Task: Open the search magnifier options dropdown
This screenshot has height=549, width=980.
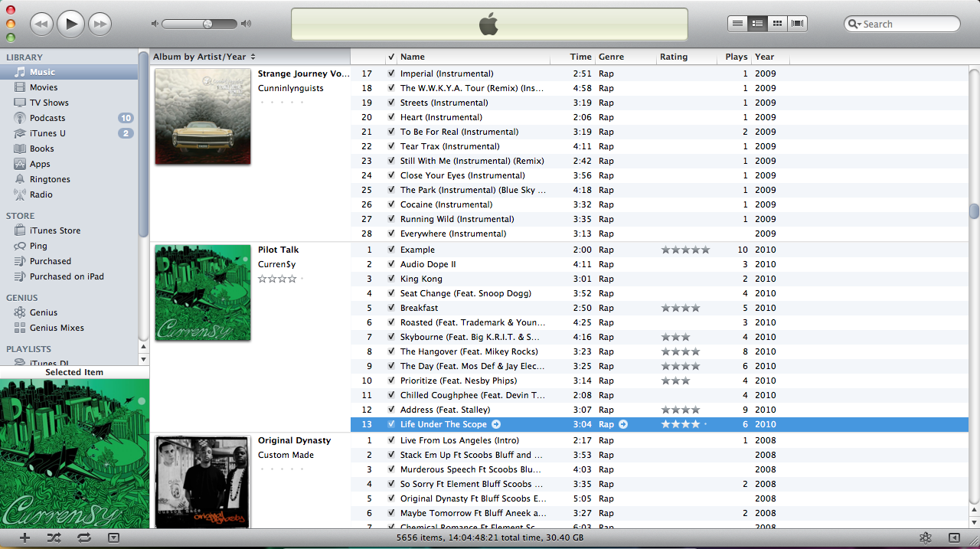Action: [854, 24]
